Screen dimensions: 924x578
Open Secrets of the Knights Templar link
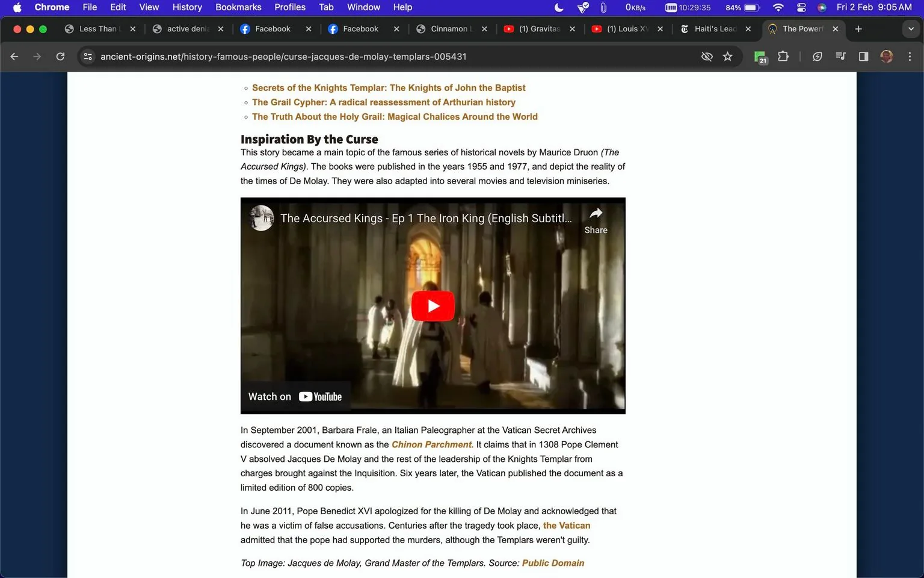coord(389,88)
